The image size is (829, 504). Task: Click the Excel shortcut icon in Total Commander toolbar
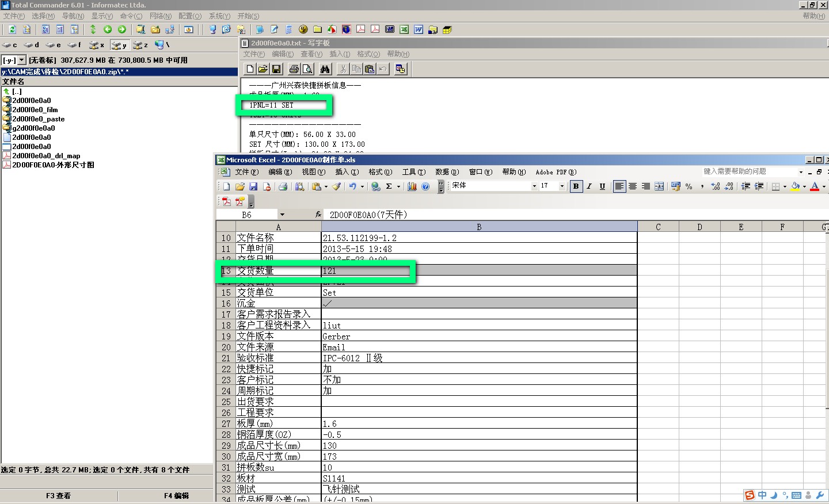404,29
